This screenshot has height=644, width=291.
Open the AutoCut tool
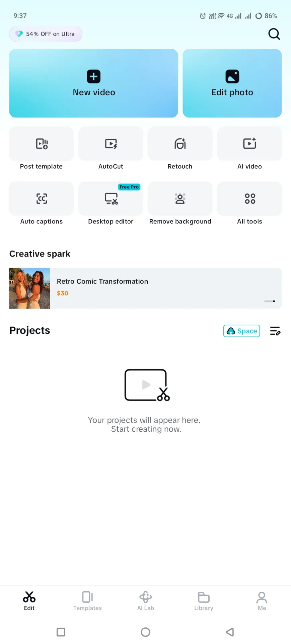(x=111, y=144)
